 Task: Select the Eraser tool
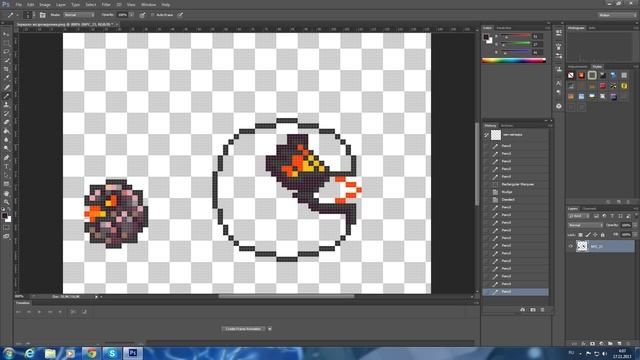pyautogui.click(x=6, y=122)
